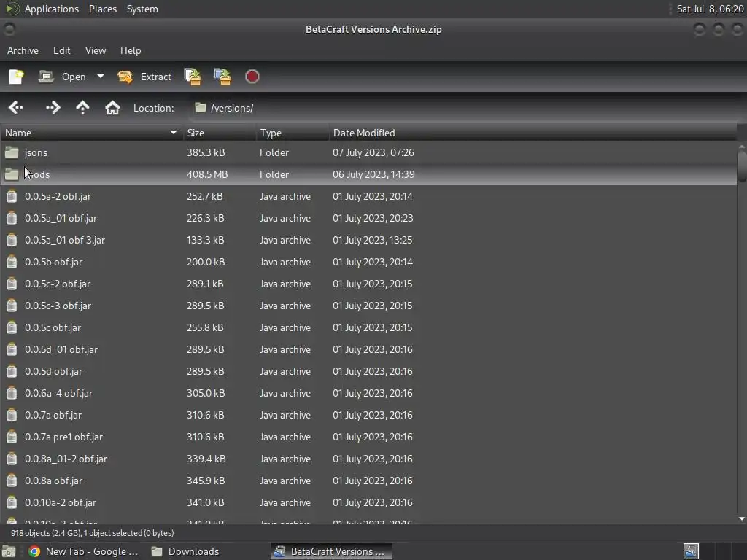This screenshot has width=747, height=560.
Task: Click the window menu button in title bar
Action: pos(9,29)
